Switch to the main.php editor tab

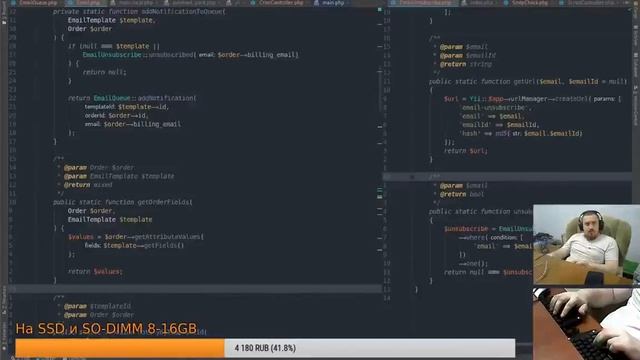[x=330, y=2]
